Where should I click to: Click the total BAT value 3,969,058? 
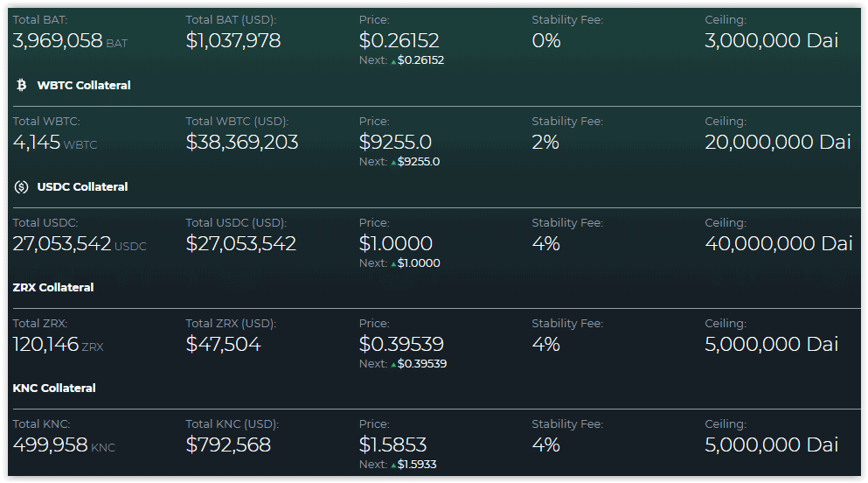tap(58, 40)
